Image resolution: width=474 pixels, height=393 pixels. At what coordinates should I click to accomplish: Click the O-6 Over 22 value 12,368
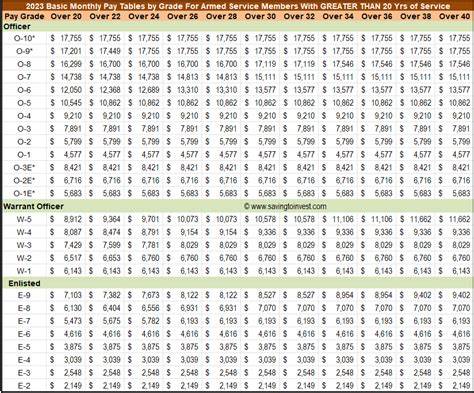110,90
